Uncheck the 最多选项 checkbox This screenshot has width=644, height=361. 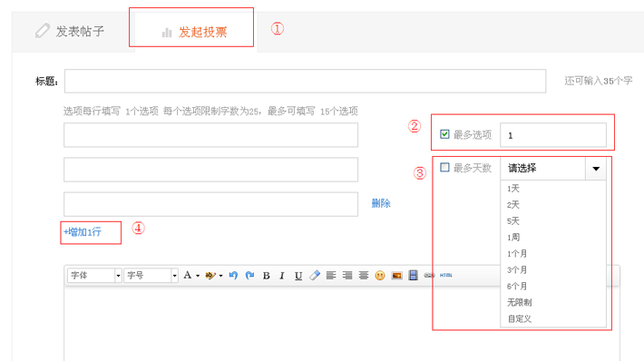(444, 134)
